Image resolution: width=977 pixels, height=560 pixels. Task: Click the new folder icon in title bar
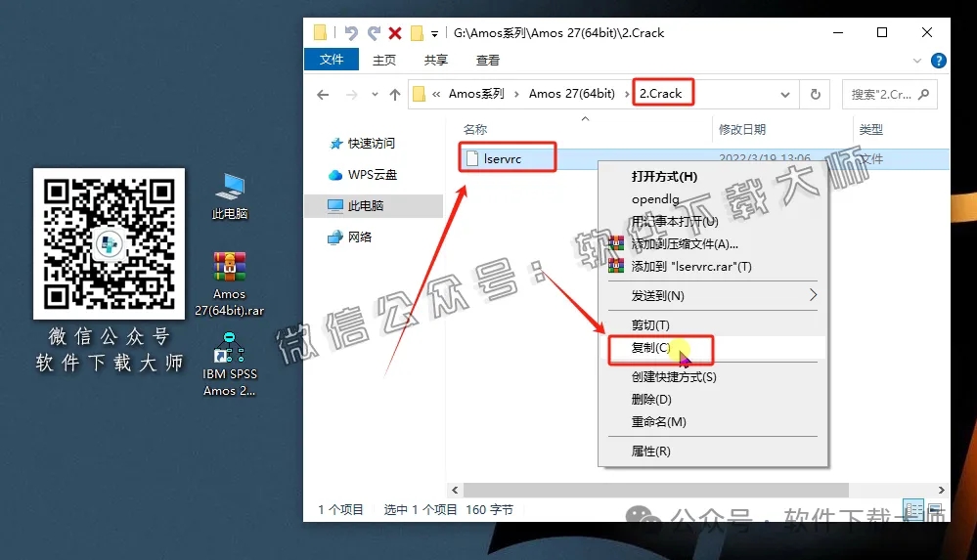(417, 33)
